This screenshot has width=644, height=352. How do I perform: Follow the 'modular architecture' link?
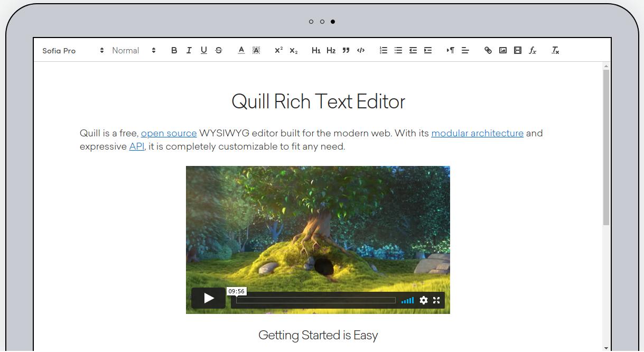[x=477, y=133]
